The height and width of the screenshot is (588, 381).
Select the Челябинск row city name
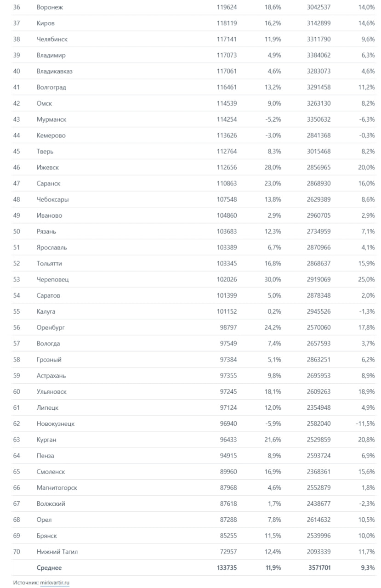coord(52,40)
